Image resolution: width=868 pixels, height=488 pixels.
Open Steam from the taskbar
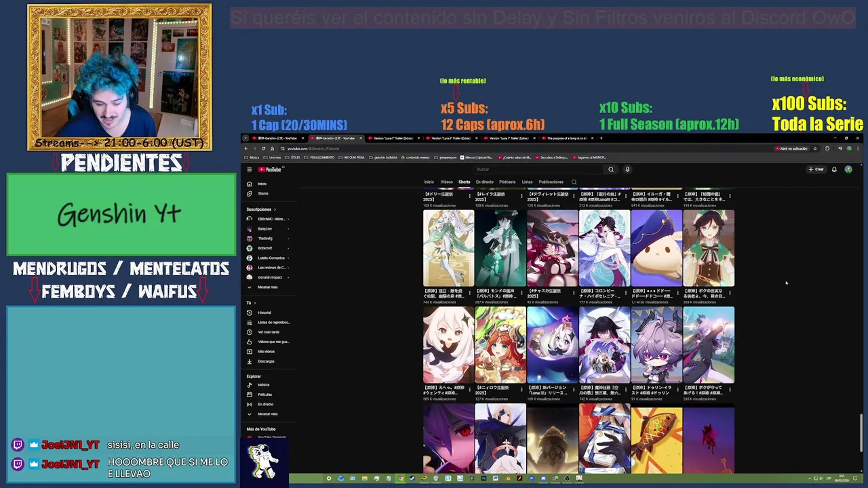point(412,479)
